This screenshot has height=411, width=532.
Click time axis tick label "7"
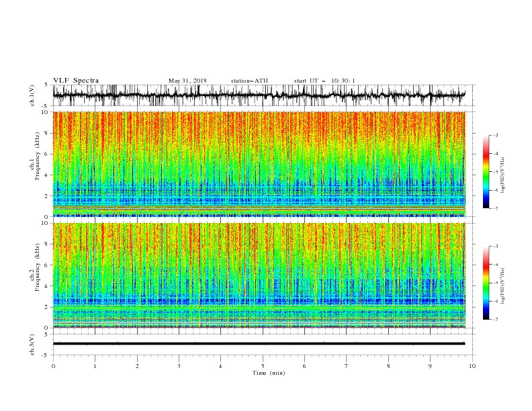point(347,366)
